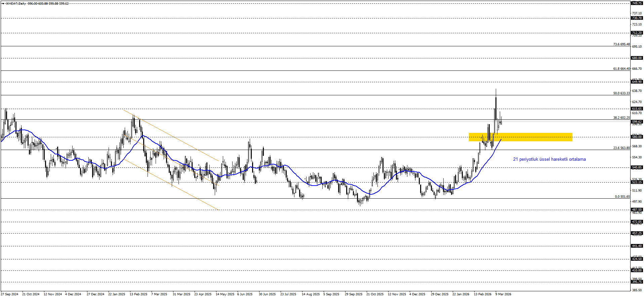
Task: Click the 599.62 current price tag
Action: tap(637, 122)
